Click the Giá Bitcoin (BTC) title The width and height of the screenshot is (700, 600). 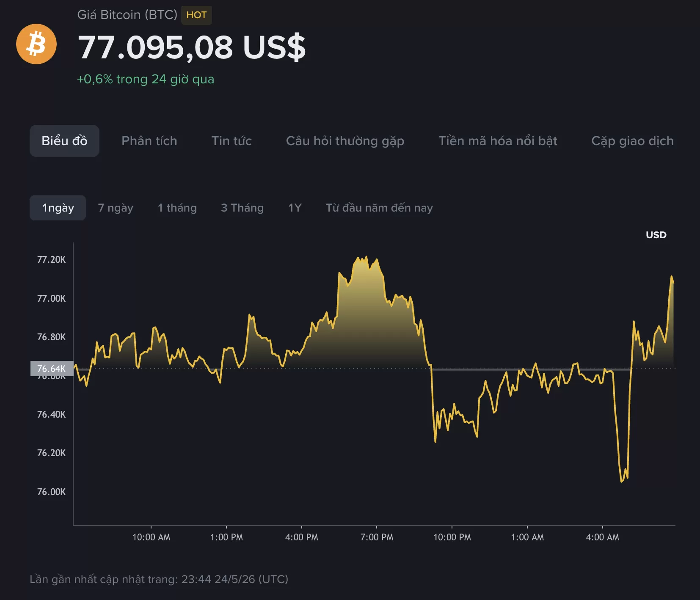pos(127,15)
